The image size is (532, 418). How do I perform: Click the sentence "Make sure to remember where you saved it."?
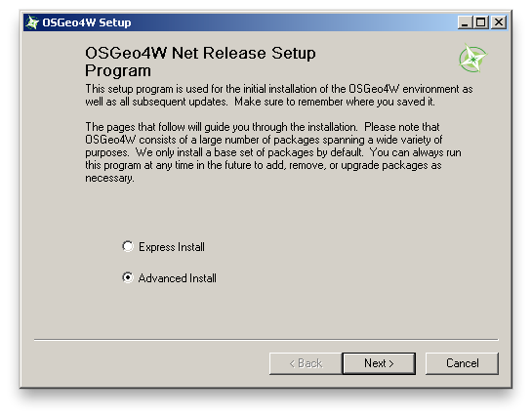click(335, 102)
